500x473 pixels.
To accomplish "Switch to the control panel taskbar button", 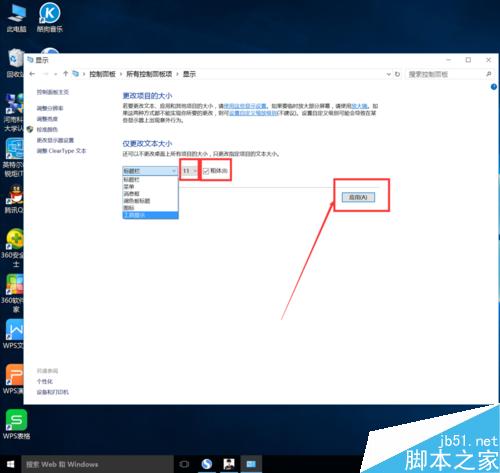I will click(251, 464).
